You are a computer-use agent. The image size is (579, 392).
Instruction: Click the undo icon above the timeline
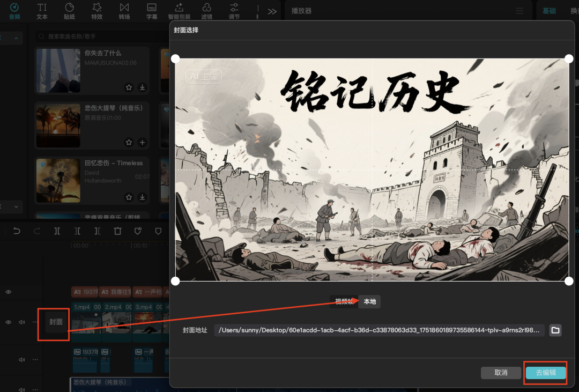[x=16, y=231]
